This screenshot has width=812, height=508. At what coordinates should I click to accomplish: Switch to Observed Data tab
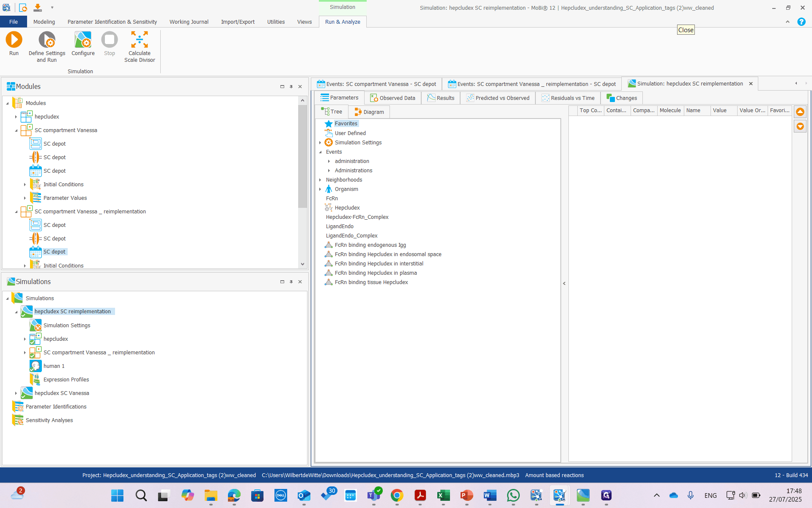click(x=392, y=98)
